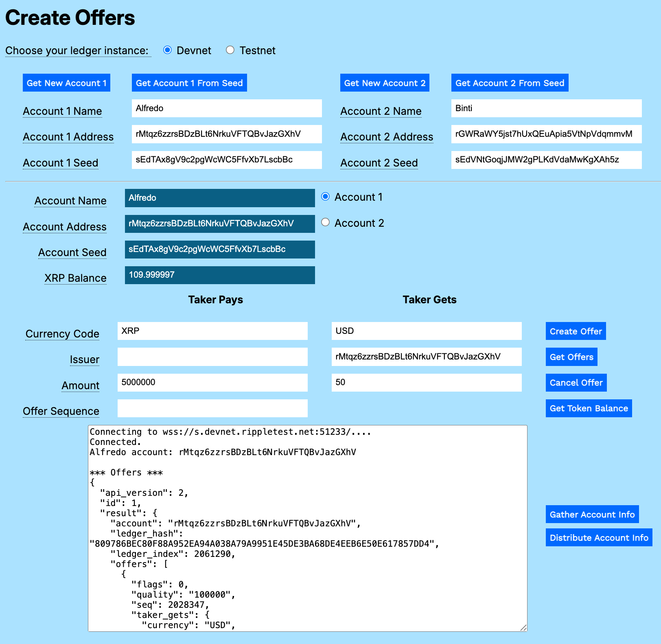Select the Account 1 radio option
The width and height of the screenshot is (661, 644).
coord(325,197)
